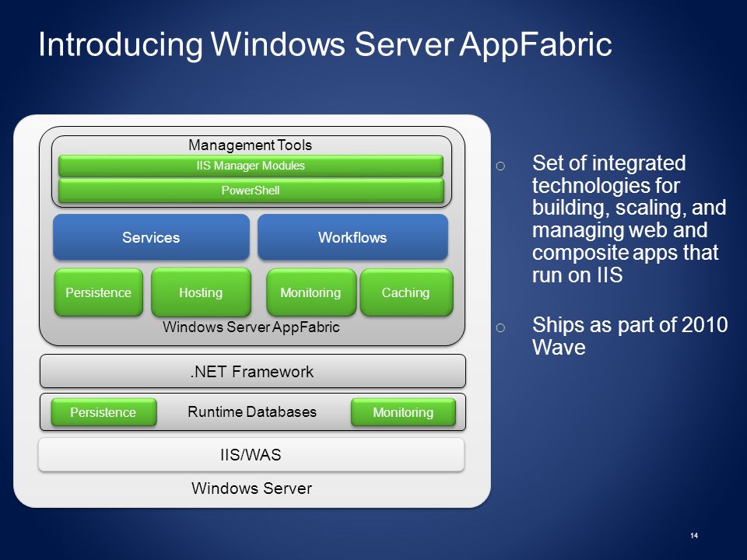The image size is (747, 560).
Task: Click 'Monitoring' box in the Runtime Databases row
Action: pos(403,412)
